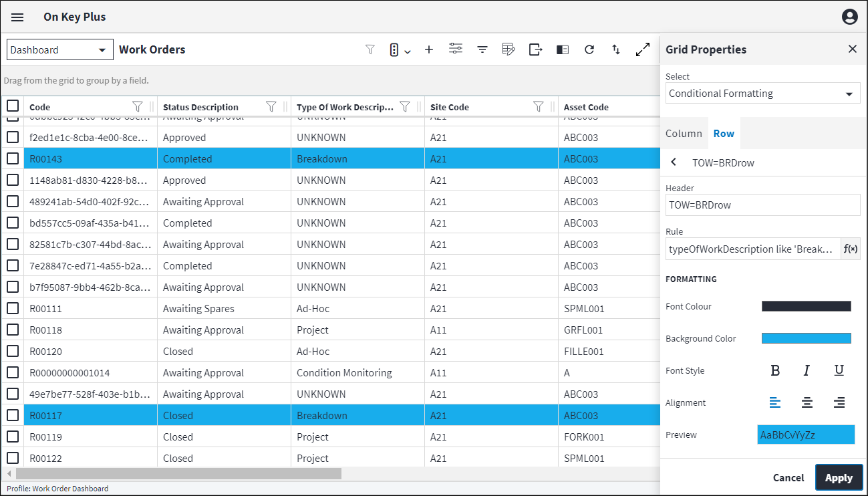Click the add new record plus icon
Viewport: 868px width, 496px height.
tap(429, 49)
